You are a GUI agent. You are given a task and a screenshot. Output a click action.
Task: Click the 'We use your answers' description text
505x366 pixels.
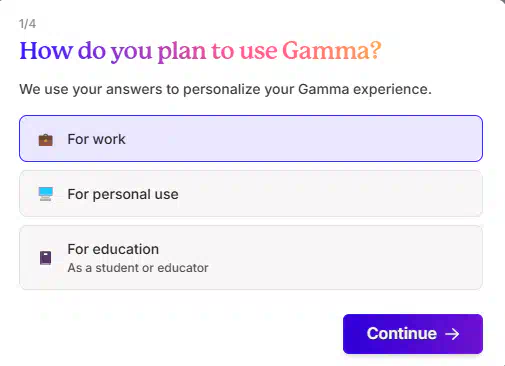[225, 89]
